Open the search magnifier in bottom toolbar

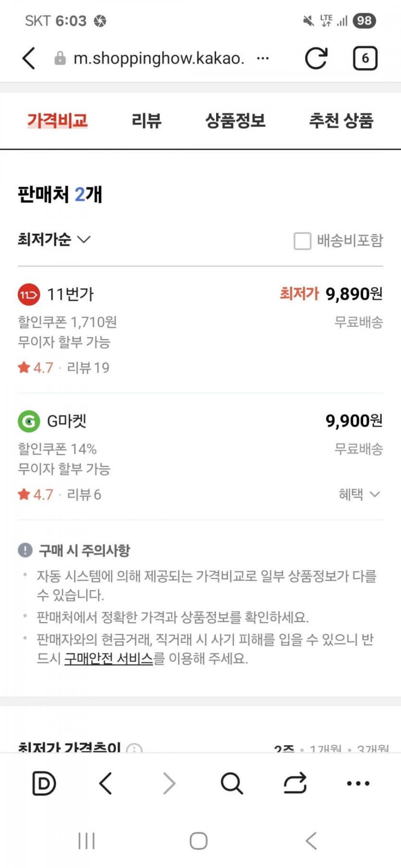coord(231,784)
